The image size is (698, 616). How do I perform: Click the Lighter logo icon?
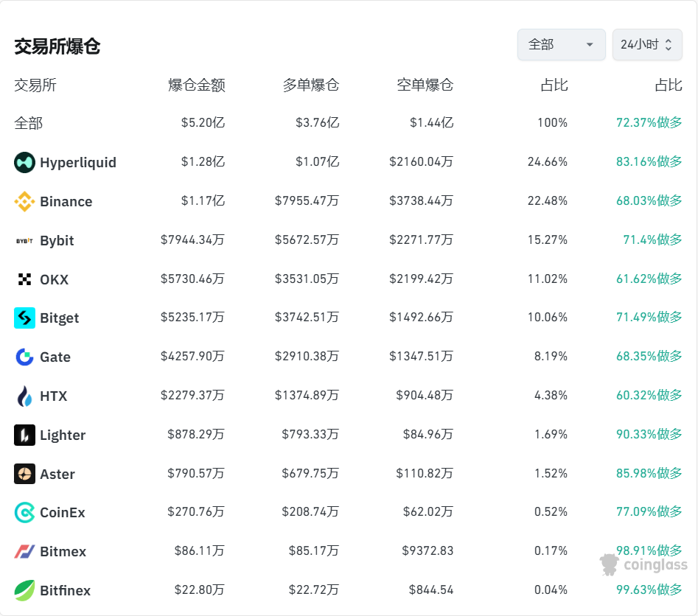pyautogui.click(x=24, y=435)
